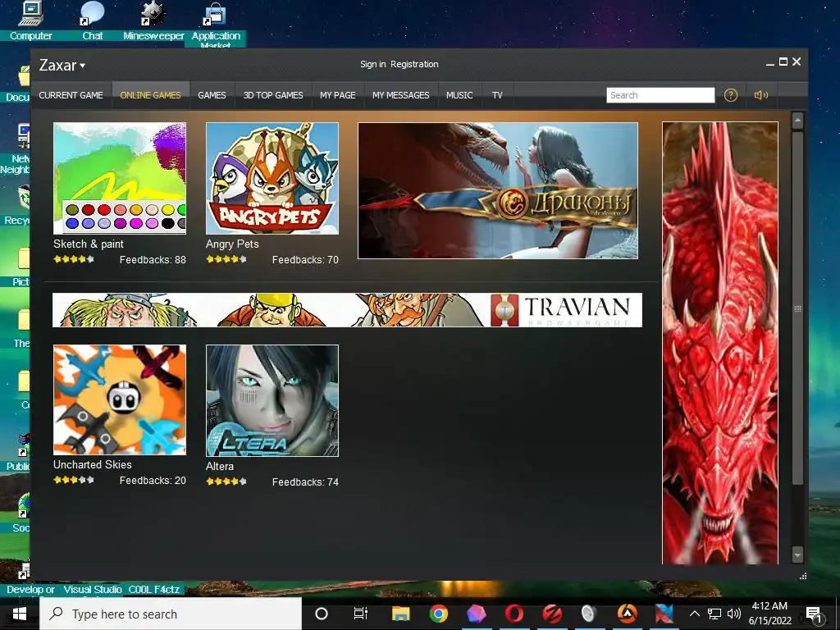Screen dimensions: 840x630
Task: Open the Sketch & paint game thumbnail
Action: coord(120,178)
